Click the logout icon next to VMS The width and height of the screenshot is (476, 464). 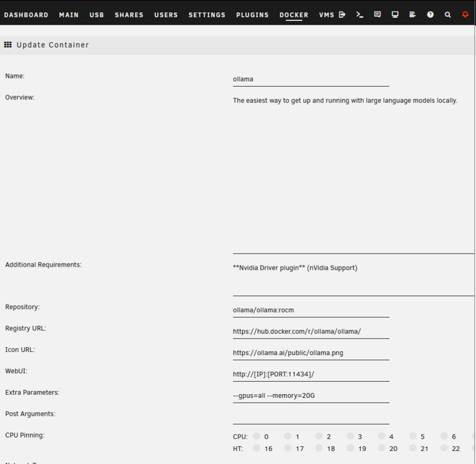(342, 15)
